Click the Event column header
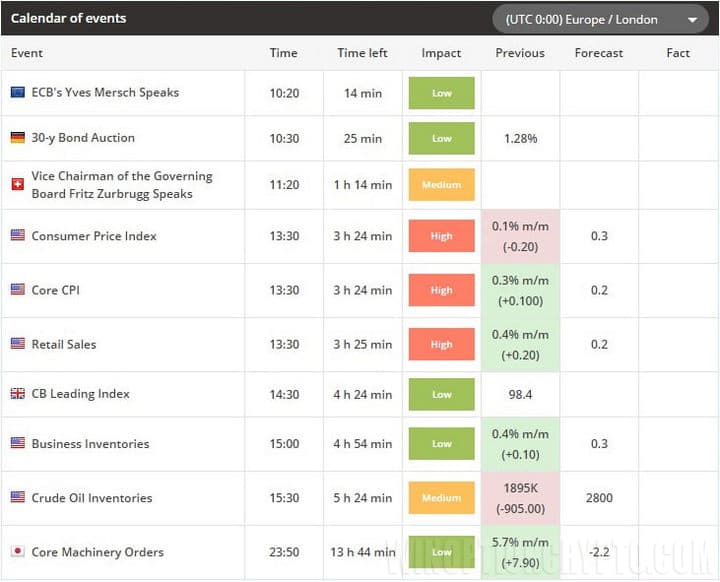 pyautogui.click(x=27, y=53)
